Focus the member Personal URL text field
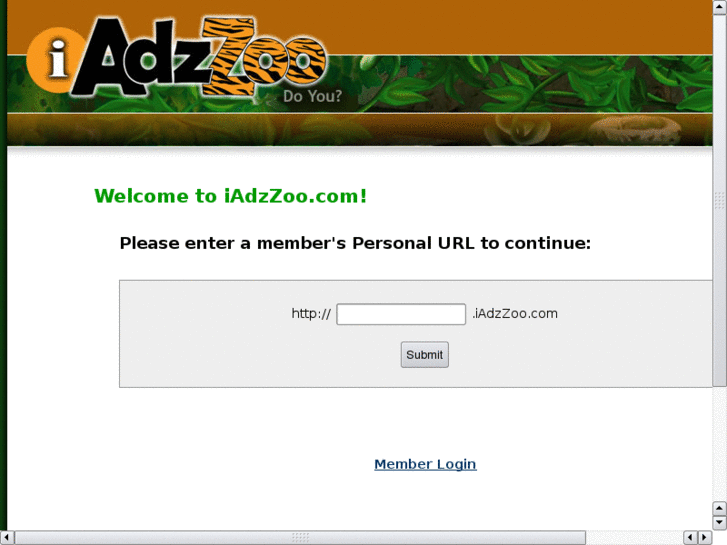727x545 pixels. point(401,314)
